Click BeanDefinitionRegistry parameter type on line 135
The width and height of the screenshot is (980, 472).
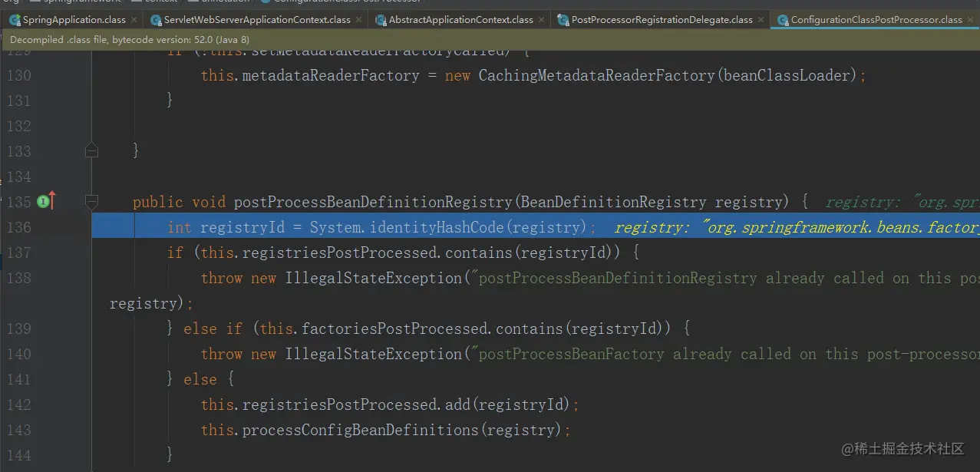[613, 203]
